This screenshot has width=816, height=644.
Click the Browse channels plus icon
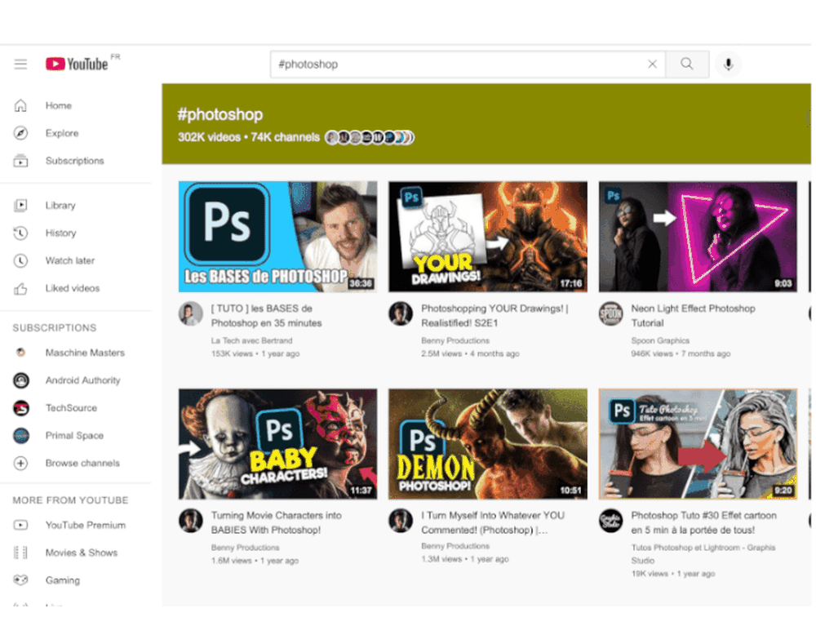coord(21,464)
